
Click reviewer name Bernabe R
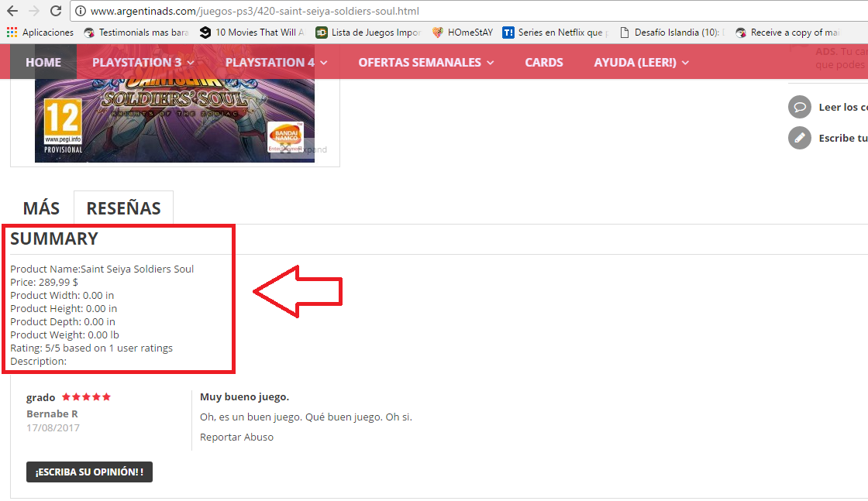52,413
